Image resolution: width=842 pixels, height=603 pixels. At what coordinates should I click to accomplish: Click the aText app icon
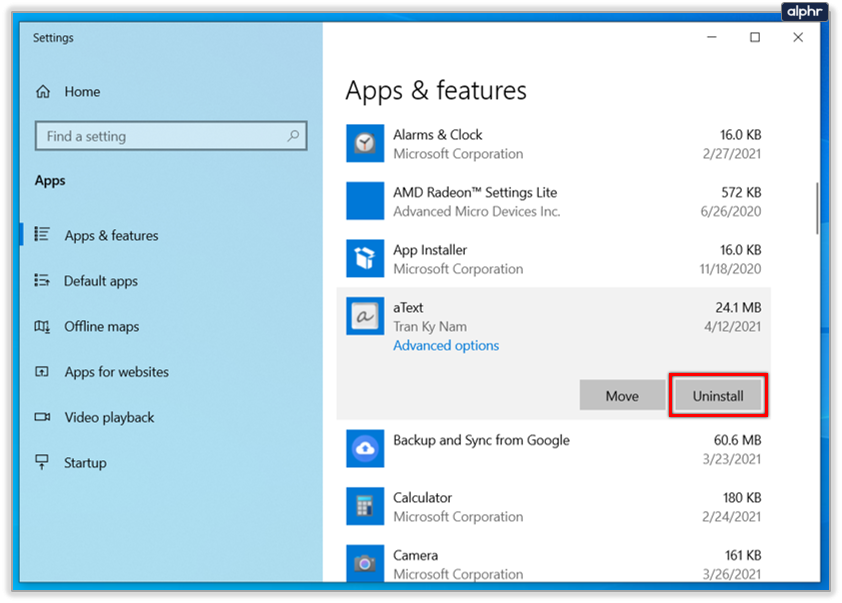click(x=365, y=316)
